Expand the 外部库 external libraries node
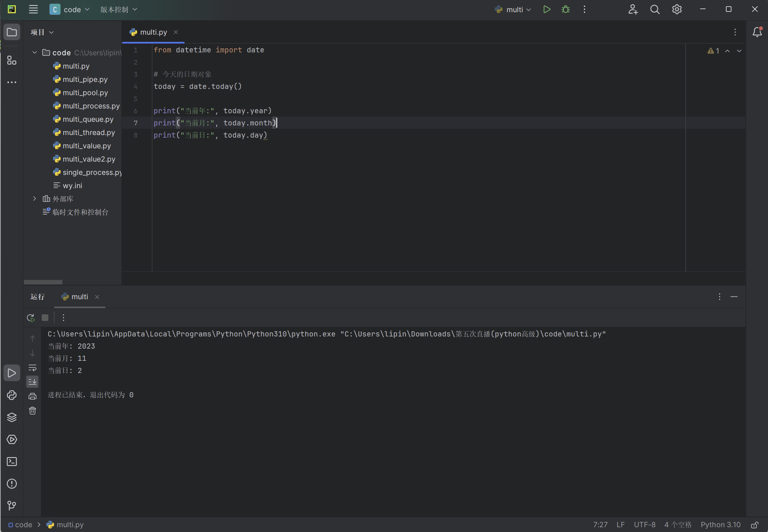 pos(35,198)
